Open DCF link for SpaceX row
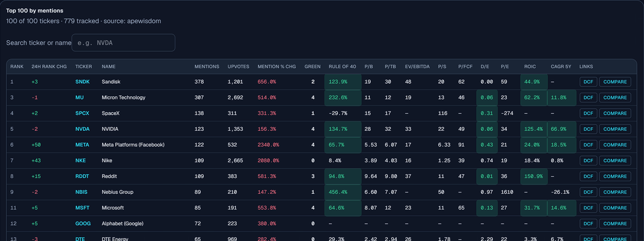644x241 pixels. click(588, 113)
